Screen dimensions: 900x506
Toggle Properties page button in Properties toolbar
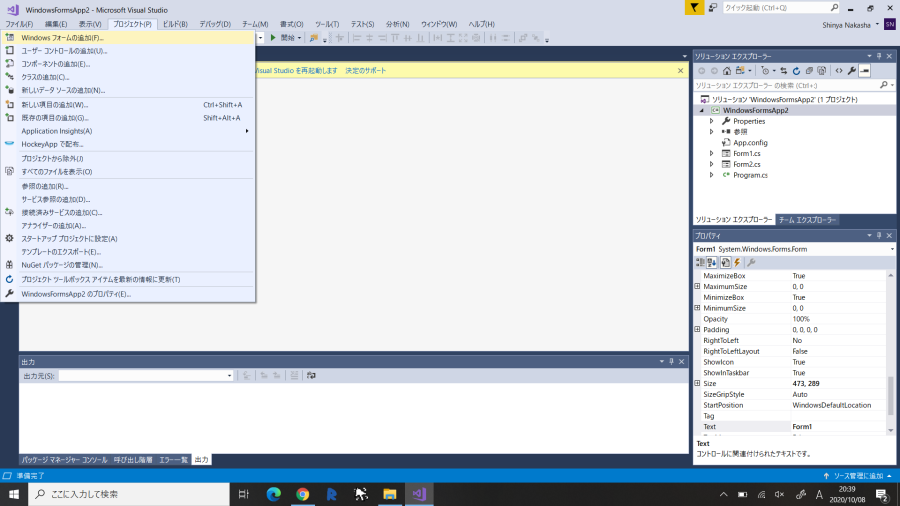tap(726, 262)
